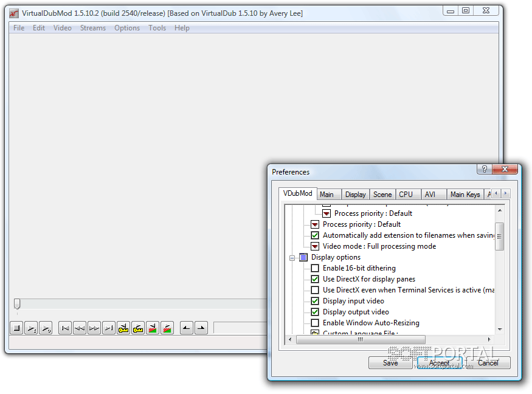Uncheck Use DirectX for display panes

click(x=315, y=279)
